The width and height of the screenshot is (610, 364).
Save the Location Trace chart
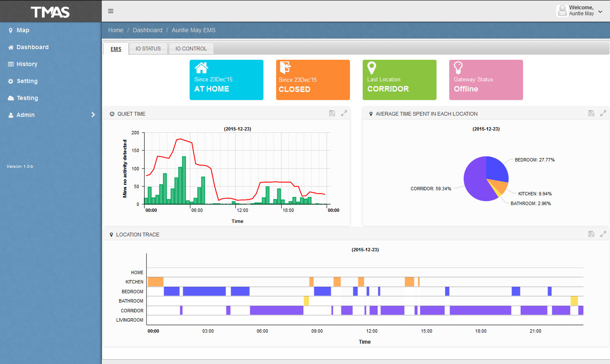pos(591,234)
